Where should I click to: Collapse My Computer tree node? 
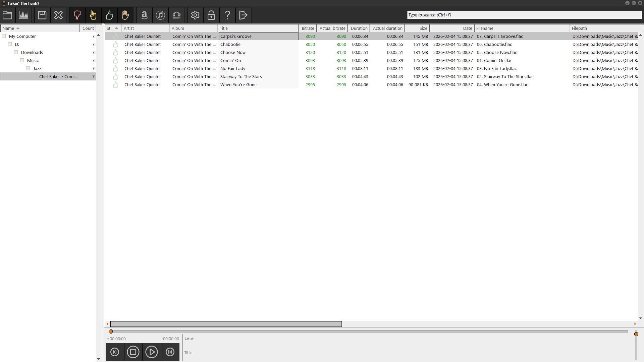4,36
